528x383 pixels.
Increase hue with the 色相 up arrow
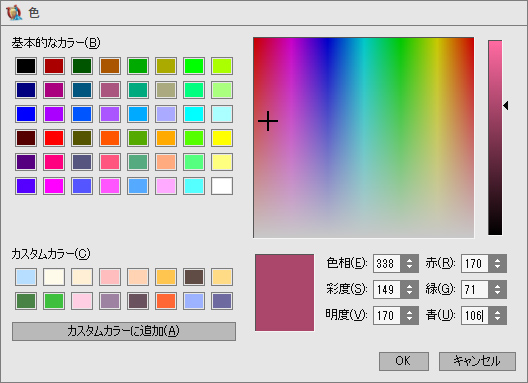coord(409,260)
